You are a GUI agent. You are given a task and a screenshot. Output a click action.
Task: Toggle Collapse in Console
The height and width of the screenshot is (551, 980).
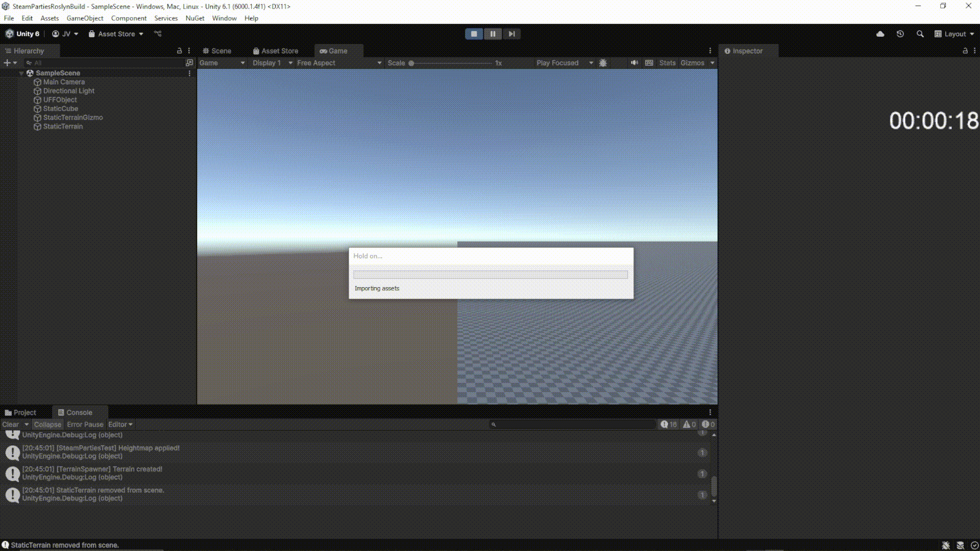(47, 424)
